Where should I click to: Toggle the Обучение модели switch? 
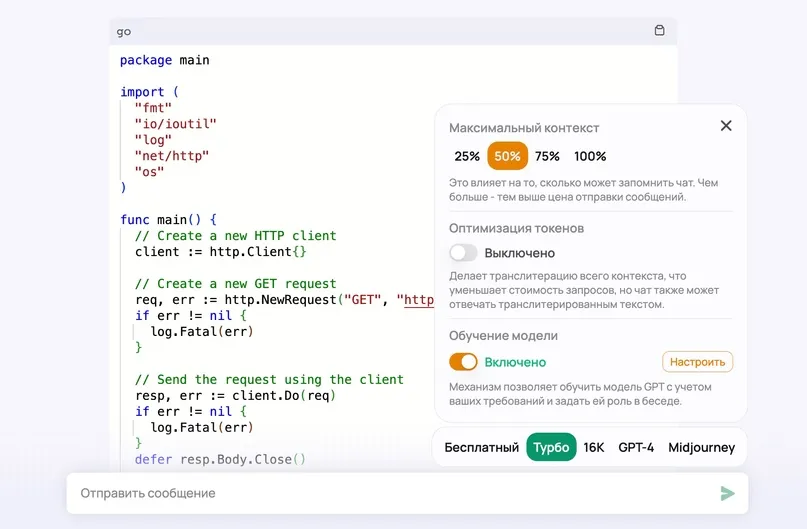[463, 362]
